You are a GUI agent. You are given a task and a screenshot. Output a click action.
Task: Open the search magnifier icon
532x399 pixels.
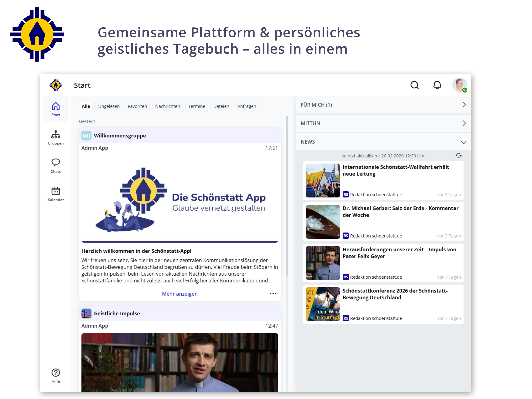coord(414,85)
